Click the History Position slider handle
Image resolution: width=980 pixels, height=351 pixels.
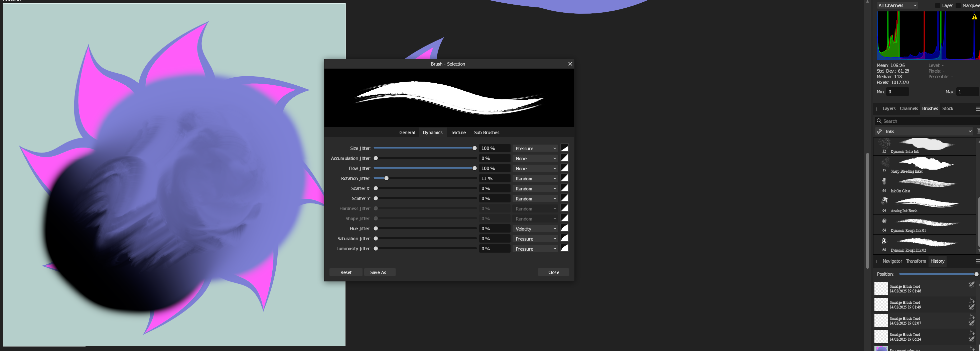(x=976, y=274)
